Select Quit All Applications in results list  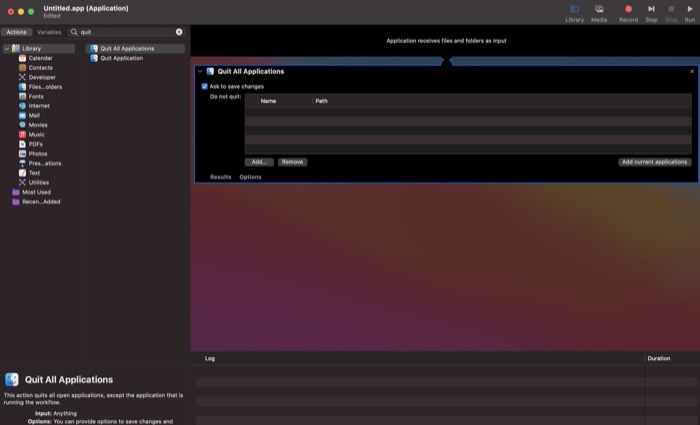[135, 49]
